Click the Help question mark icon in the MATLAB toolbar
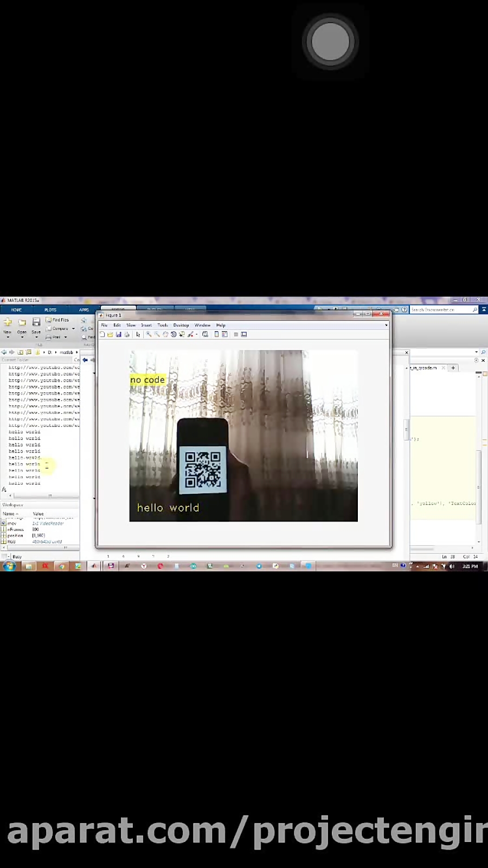Screen dimensions: 488x868 pos(404,310)
